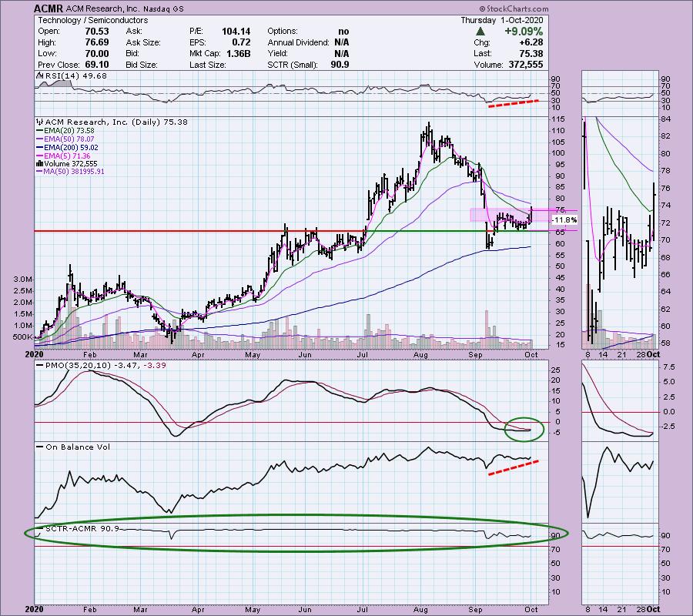Click the 'On Balance Vol' panel label

pyautogui.click(x=78, y=447)
